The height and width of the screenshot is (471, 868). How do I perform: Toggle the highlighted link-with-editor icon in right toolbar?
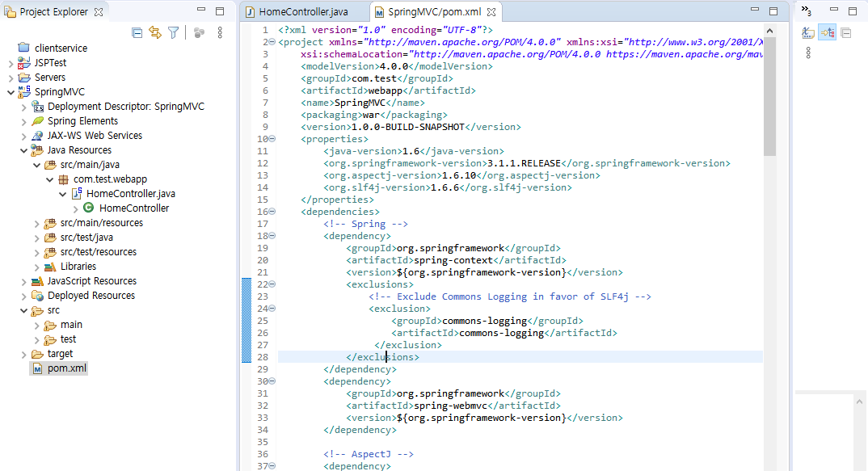click(x=826, y=32)
